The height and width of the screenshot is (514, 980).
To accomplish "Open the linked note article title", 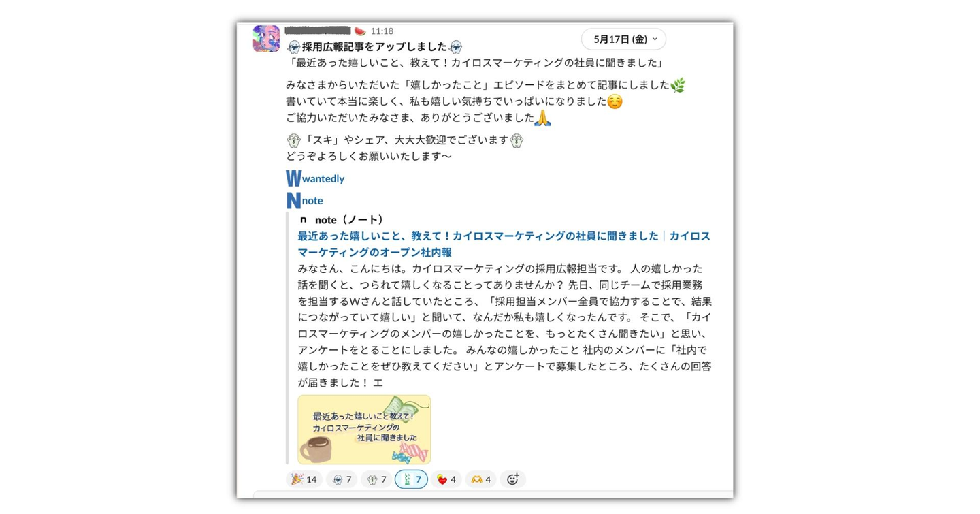I will pos(504,244).
